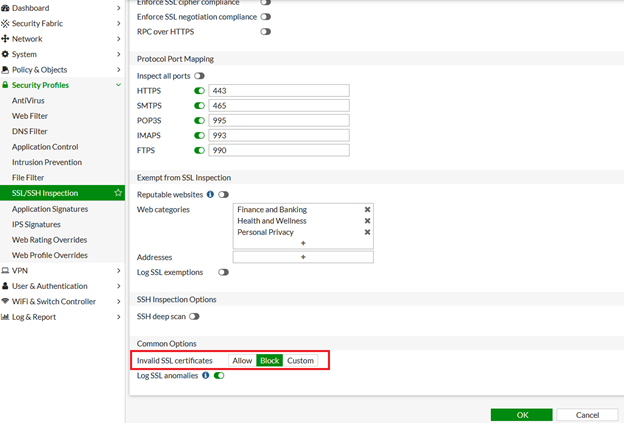The height and width of the screenshot is (423, 624).
Task: Open the Web Filter page
Action: click(x=30, y=116)
